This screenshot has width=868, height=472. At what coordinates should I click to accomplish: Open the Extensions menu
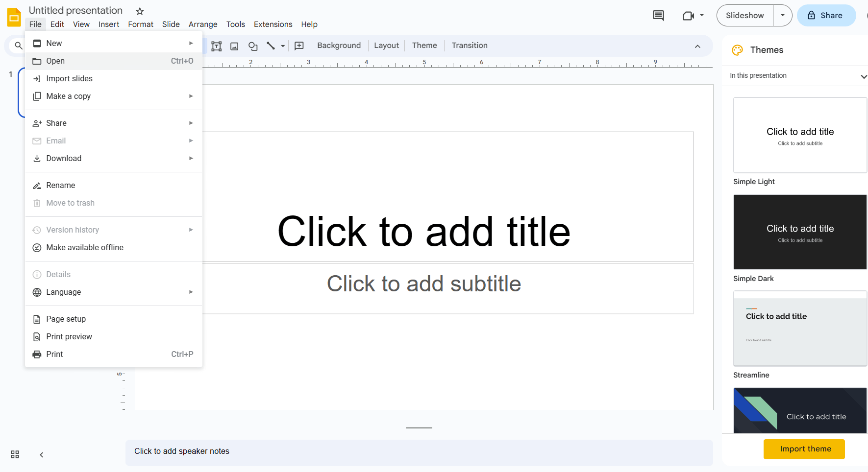click(x=273, y=24)
